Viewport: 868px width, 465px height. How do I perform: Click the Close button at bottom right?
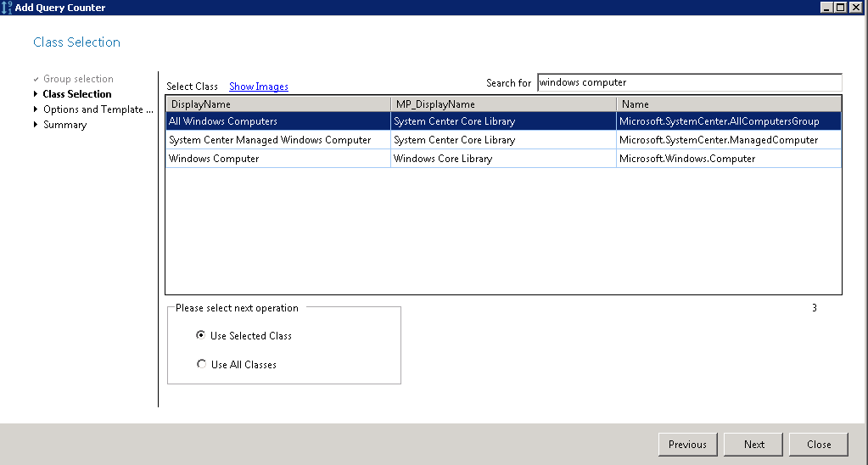818,444
